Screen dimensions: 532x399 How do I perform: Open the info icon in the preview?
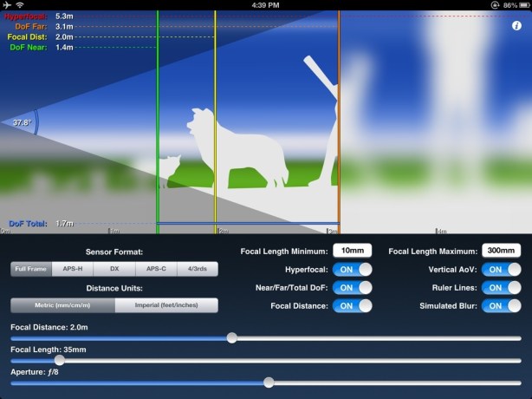pos(516,27)
